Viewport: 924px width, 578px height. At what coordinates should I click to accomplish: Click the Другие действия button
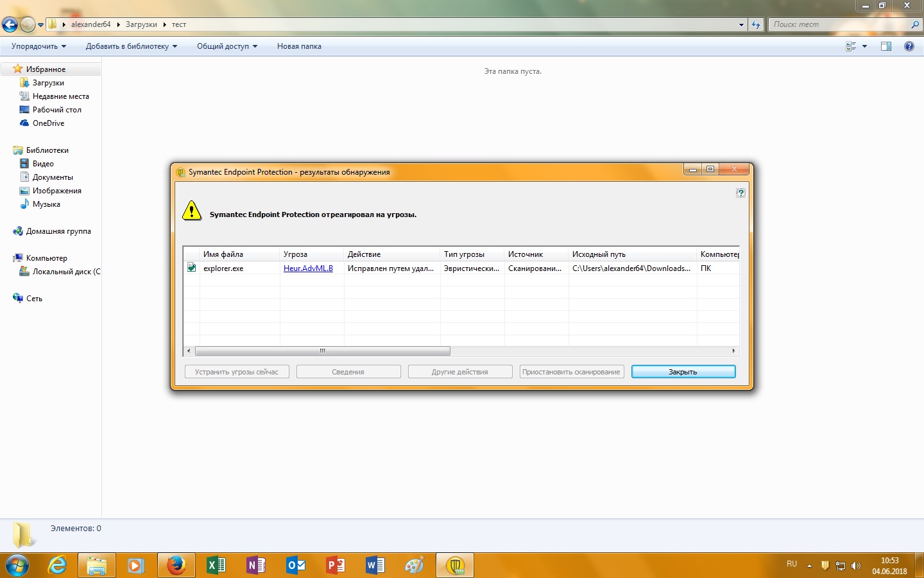tap(460, 372)
